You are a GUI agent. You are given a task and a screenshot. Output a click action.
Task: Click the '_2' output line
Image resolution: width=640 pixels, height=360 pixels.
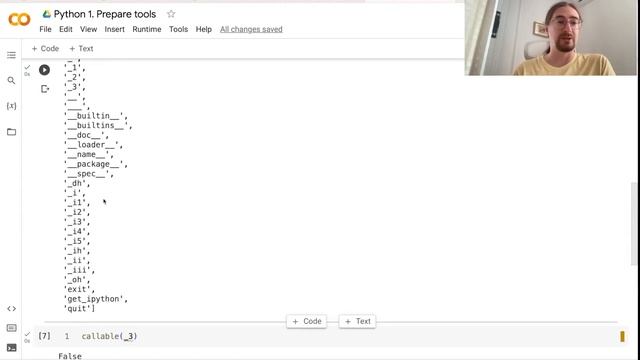pyautogui.click(x=75, y=78)
